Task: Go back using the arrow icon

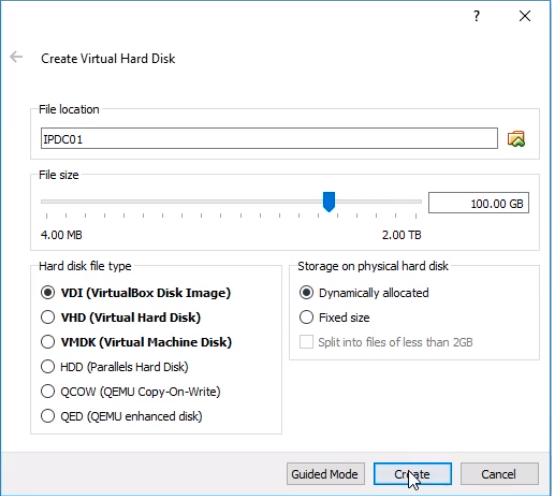Action: (16, 57)
